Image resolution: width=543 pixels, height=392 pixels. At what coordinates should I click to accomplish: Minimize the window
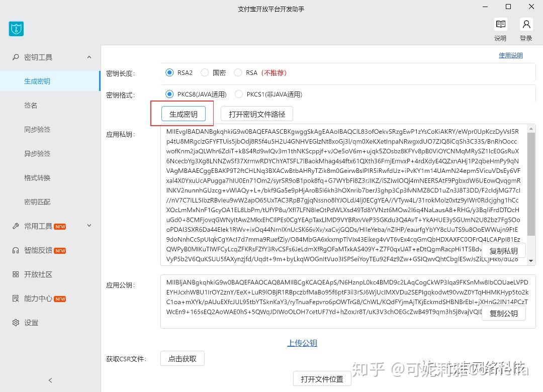coord(485,7)
